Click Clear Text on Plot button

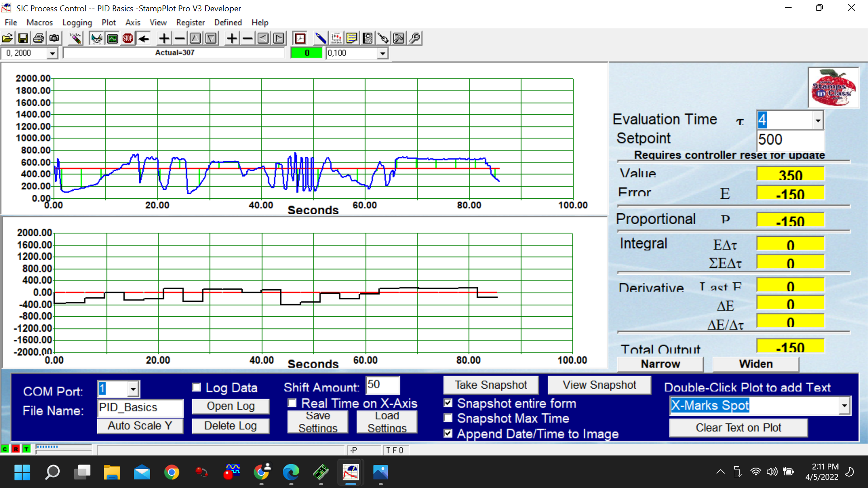[738, 427]
